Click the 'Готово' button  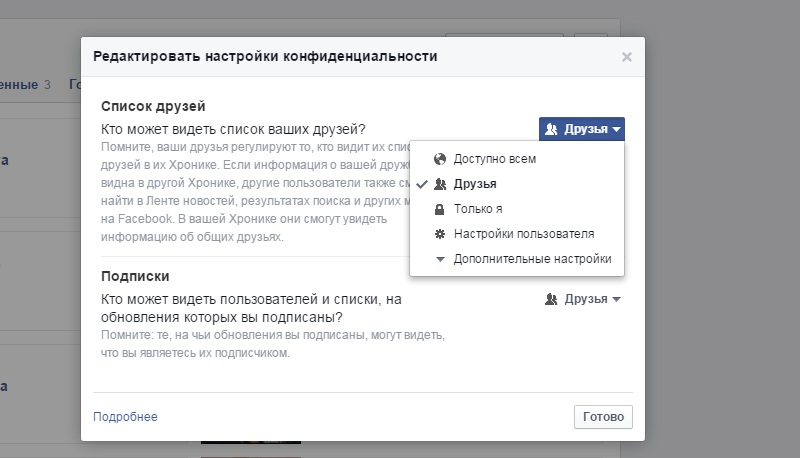603,417
